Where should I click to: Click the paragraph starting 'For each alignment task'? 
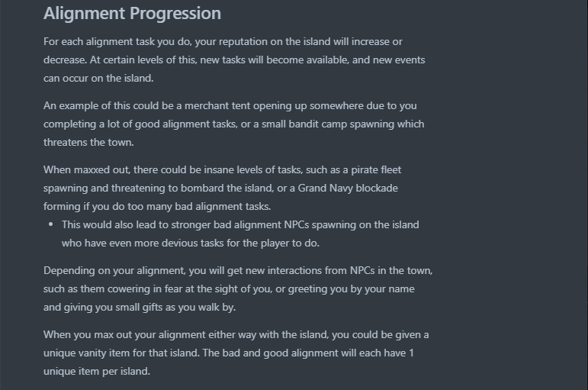tap(234, 60)
